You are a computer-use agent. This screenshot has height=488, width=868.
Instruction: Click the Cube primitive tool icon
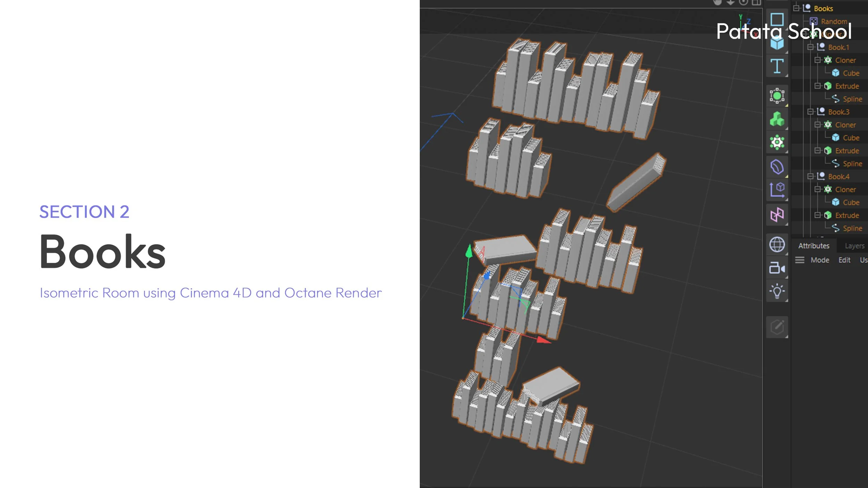pyautogui.click(x=777, y=43)
